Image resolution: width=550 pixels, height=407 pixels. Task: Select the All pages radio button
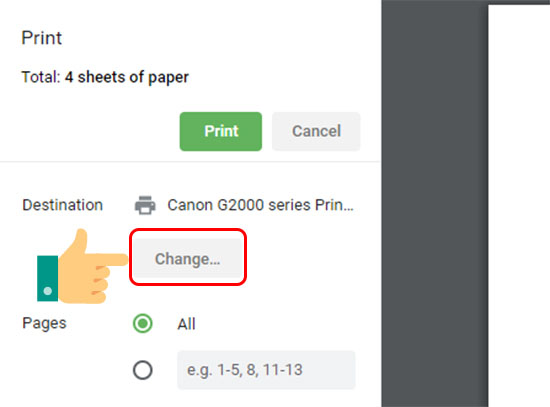click(143, 323)
